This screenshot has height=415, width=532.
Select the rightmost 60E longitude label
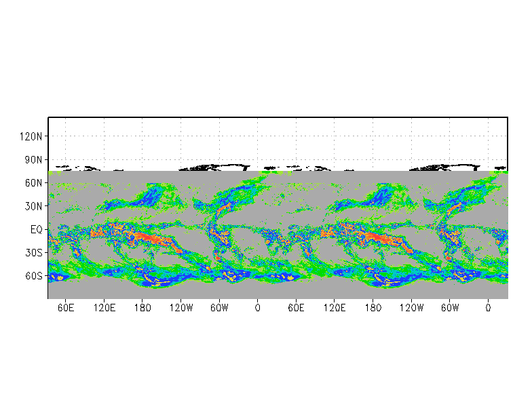296,308
